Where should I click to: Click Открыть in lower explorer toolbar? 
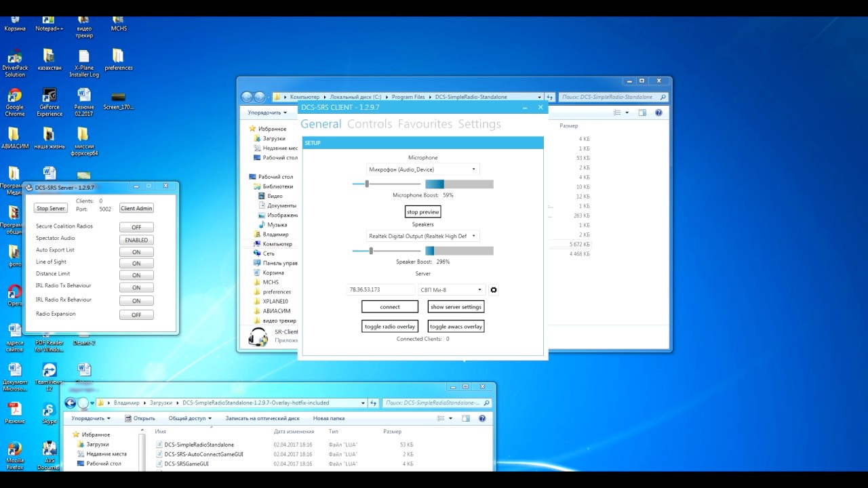click(x=140, y=418)
